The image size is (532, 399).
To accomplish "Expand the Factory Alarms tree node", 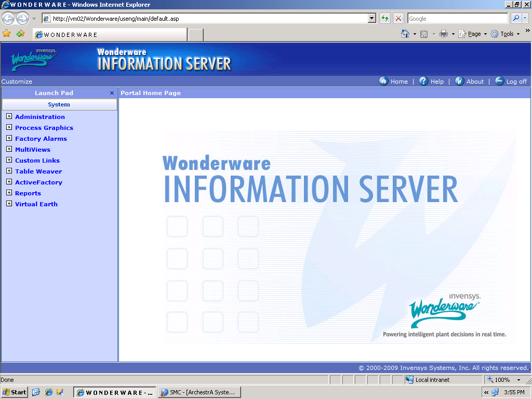I will click(x=9, y=138).
